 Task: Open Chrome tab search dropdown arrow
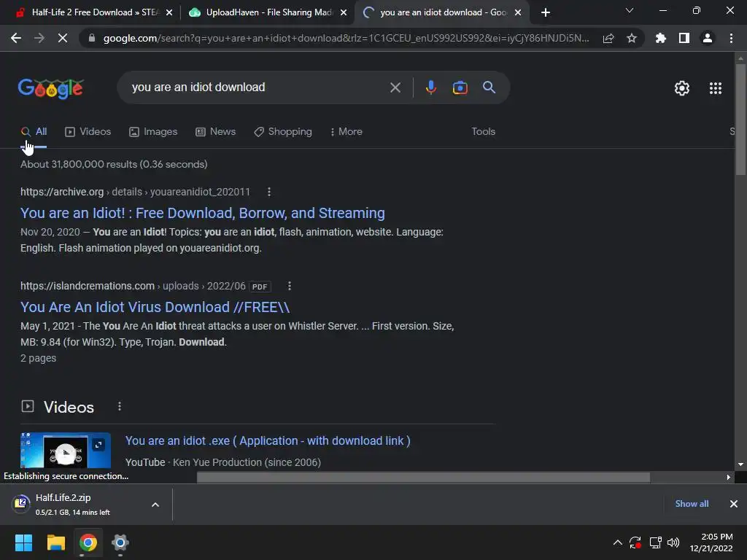point(630,10)
